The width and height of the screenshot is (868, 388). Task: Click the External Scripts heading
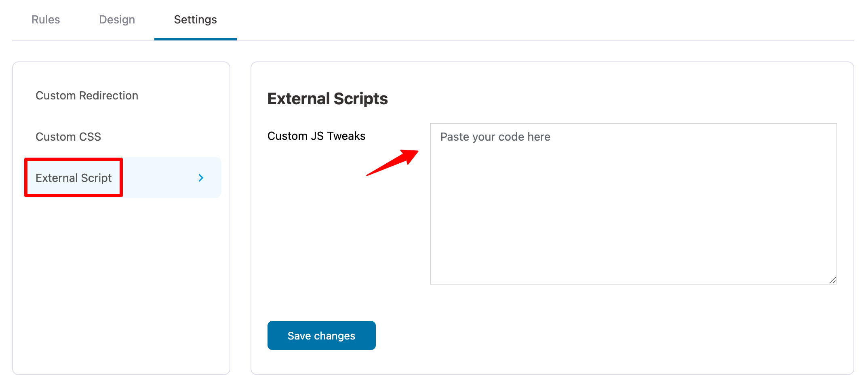(x=328, y=98)
